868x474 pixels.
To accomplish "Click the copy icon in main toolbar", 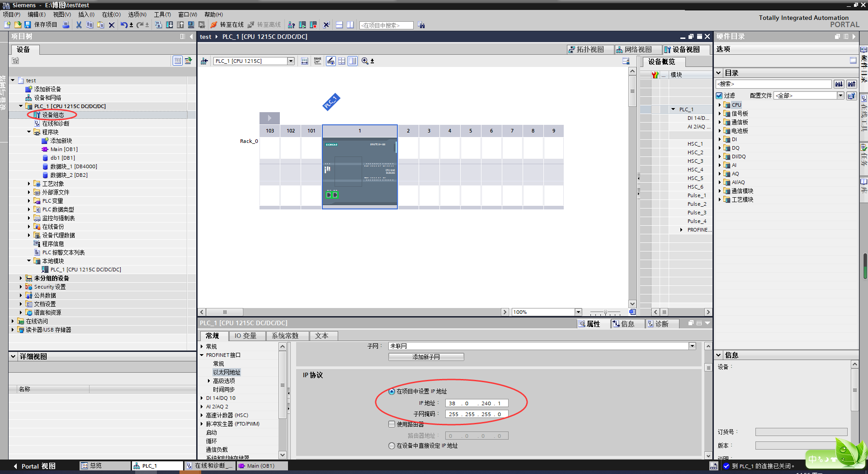I will coord(90,25).
